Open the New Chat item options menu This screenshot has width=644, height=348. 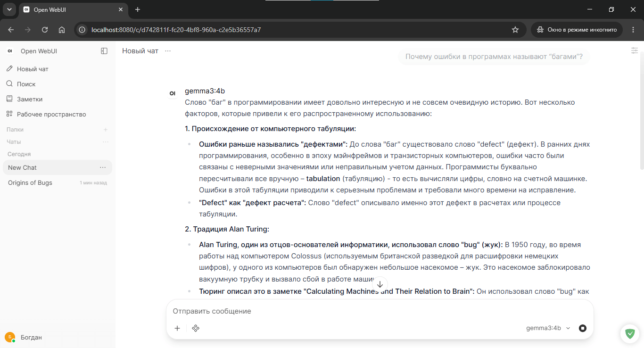click(103, 167)
